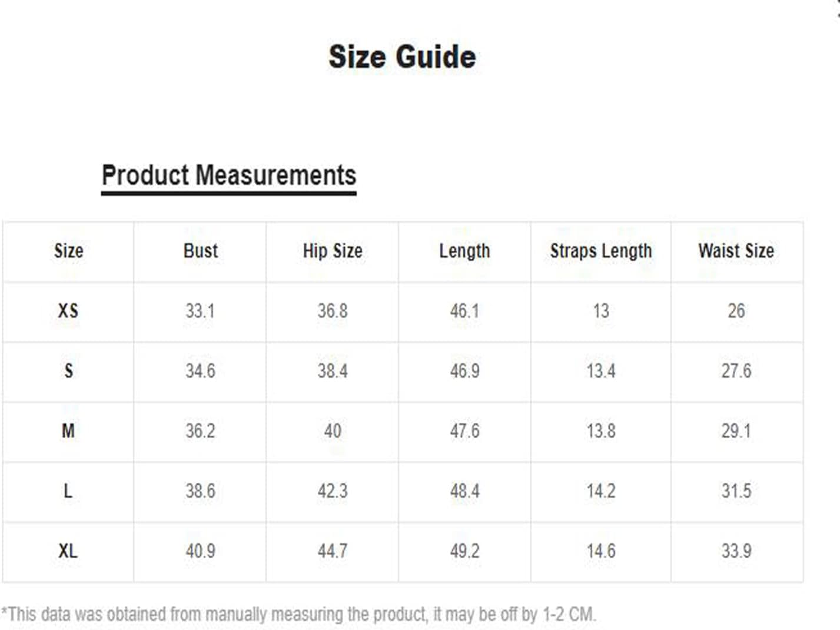The width and height of the screenshot is (840, 630).
Task: Click the Length column header
Action: tap(464, 251)
